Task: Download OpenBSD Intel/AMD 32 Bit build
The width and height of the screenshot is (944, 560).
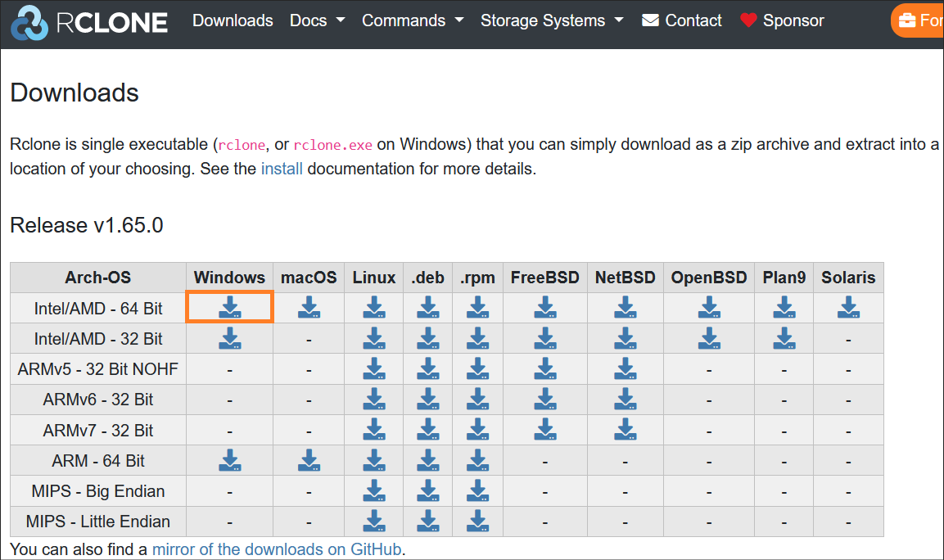Action: (709, 338)
